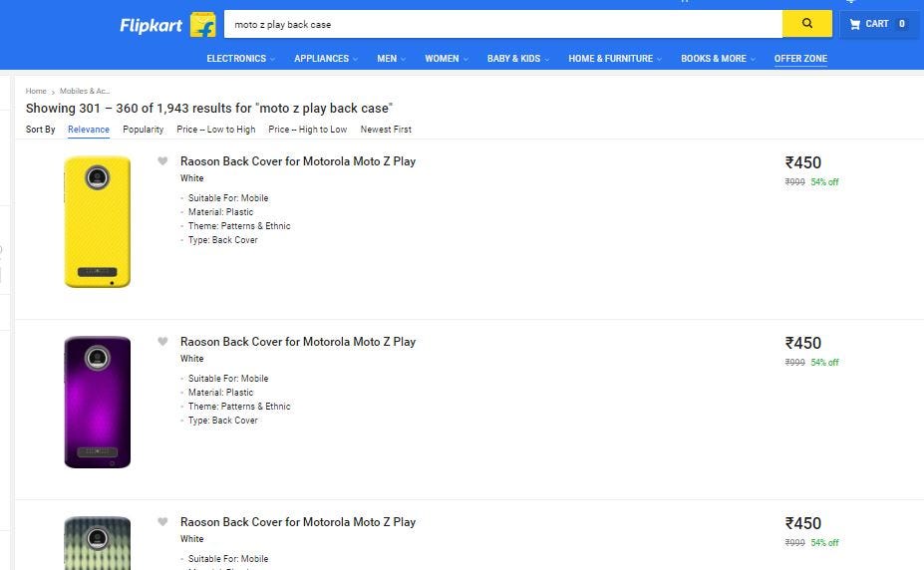The image size is (924, 570).
Task: Sort by Newest First
Action: point(386,129)
